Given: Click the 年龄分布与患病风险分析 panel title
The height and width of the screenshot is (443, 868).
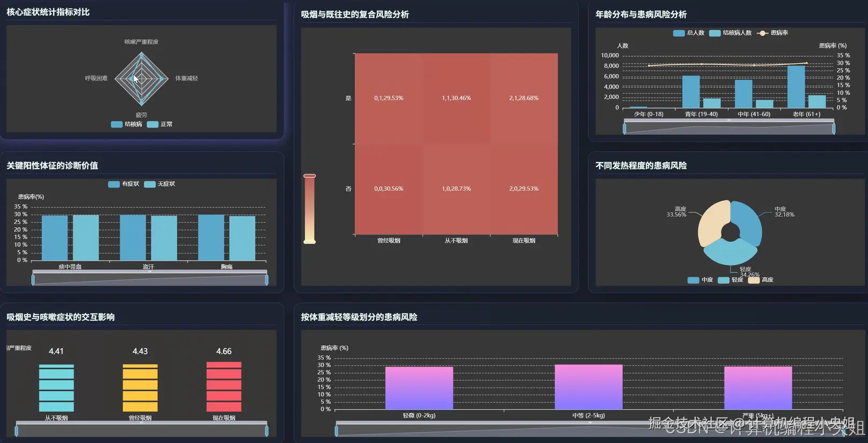Looking at the screenshot, I should tap(641, 15).
